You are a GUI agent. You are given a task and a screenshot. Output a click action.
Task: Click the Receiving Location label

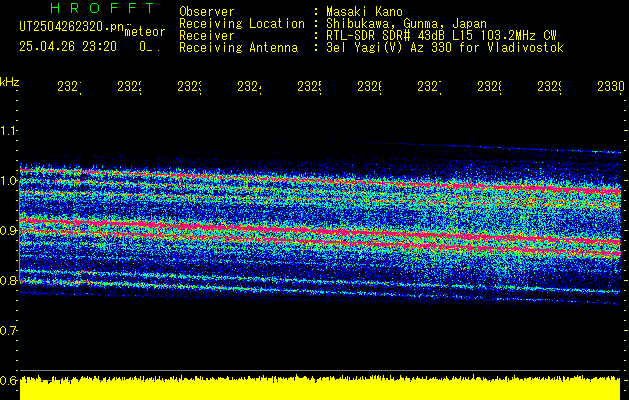pos(242,24)
